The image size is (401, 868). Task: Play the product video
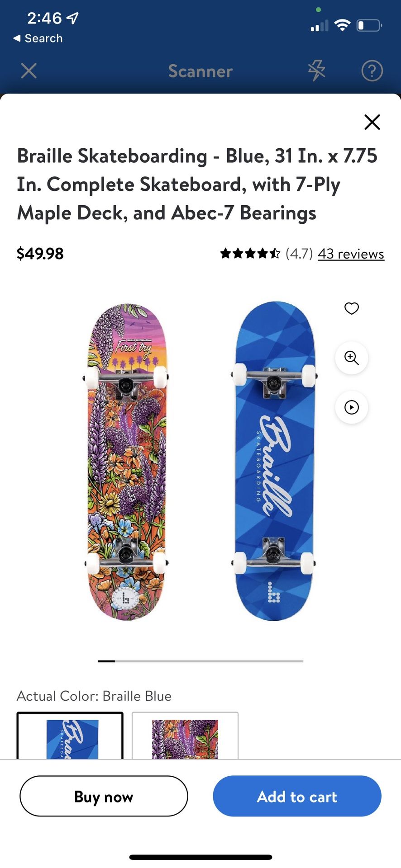(x=352, y=407)
